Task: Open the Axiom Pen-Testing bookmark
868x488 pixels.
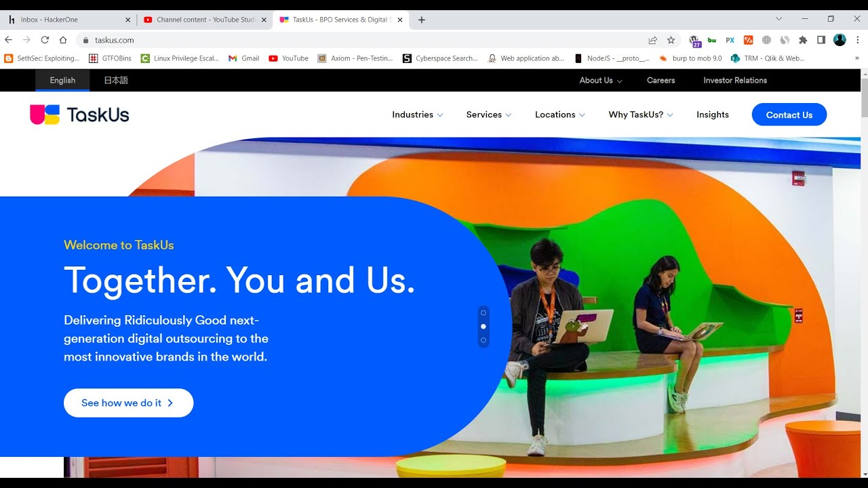Action: point(355,58)
